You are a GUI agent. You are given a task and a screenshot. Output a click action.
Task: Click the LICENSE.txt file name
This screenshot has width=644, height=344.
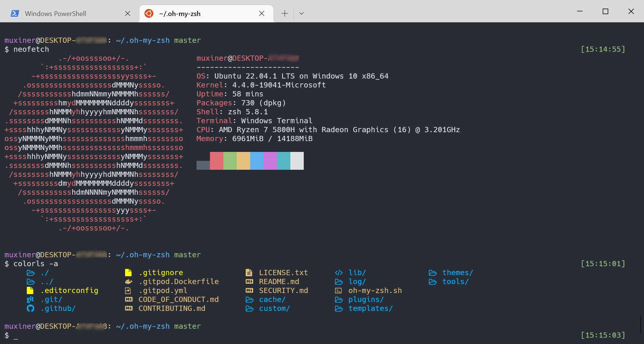tap(284, 273)
